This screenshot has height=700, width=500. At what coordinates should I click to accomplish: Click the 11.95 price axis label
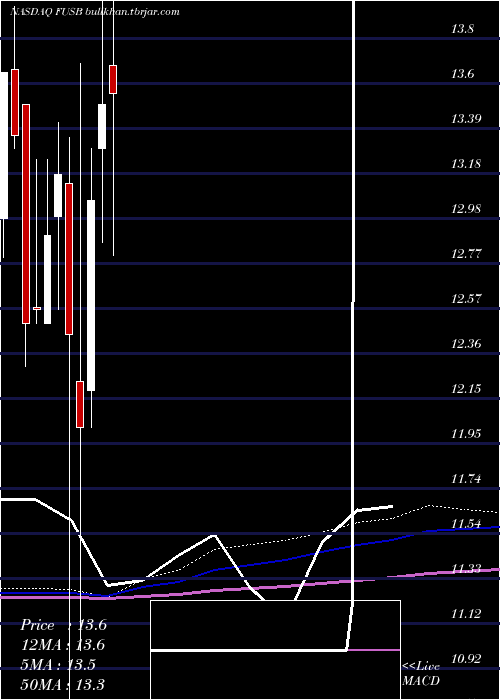465,433
